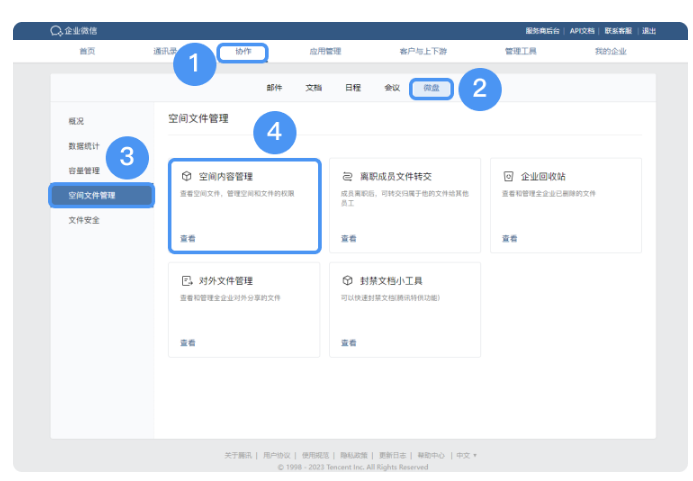Image resolution: width=693 pixels, height=481 pixels.
Task: Click the 退出 logout link
Action: pos(649,31)
